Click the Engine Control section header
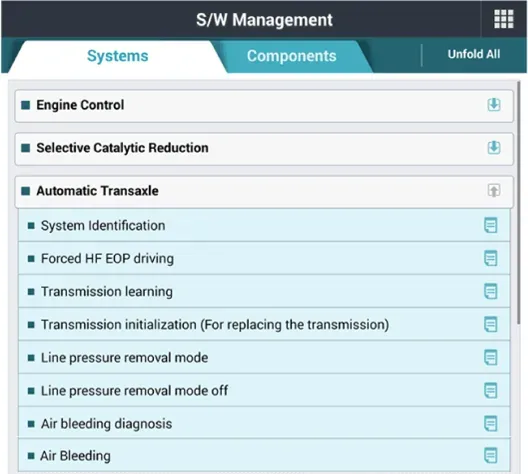The image size is (528, 474). [264, 105]
